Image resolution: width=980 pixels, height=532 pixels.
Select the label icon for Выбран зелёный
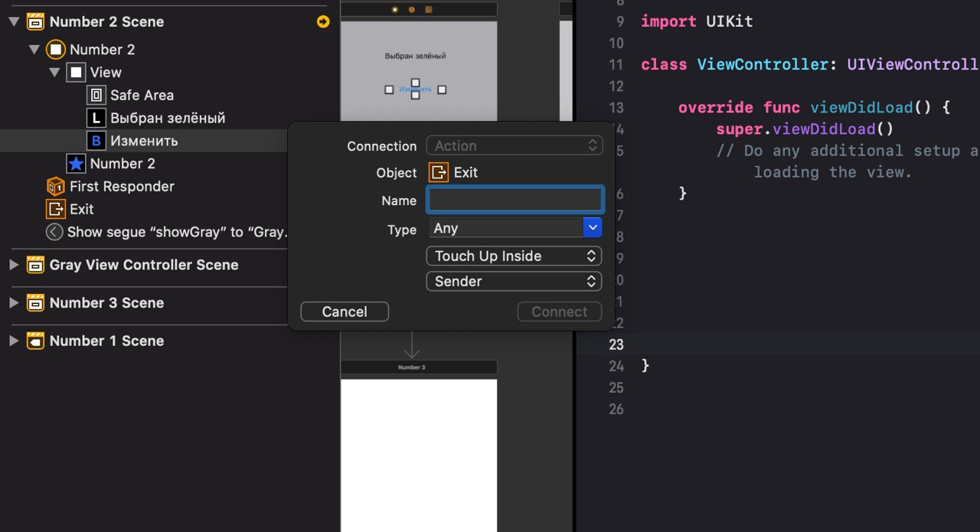tap(96, 119)
